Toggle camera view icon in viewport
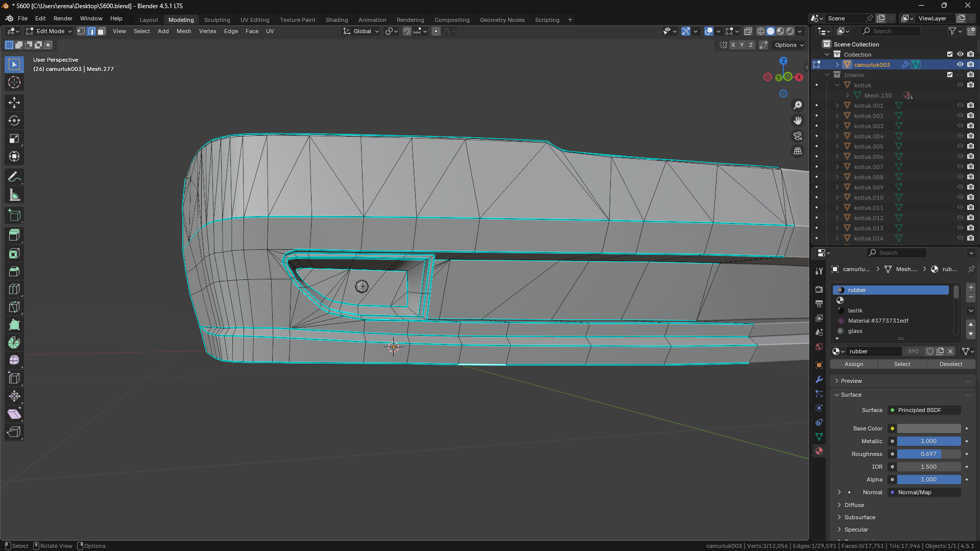Image resolution: width=980 pixels, height=551 pixels. tap(797, 136)
